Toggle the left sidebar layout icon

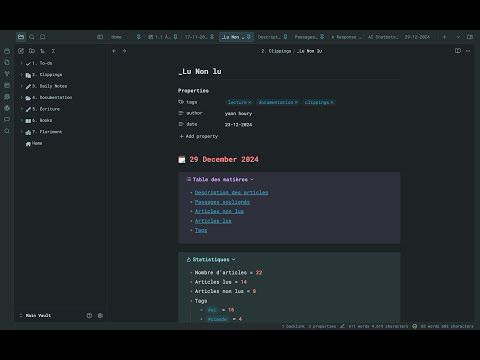[x=100, y=37]
